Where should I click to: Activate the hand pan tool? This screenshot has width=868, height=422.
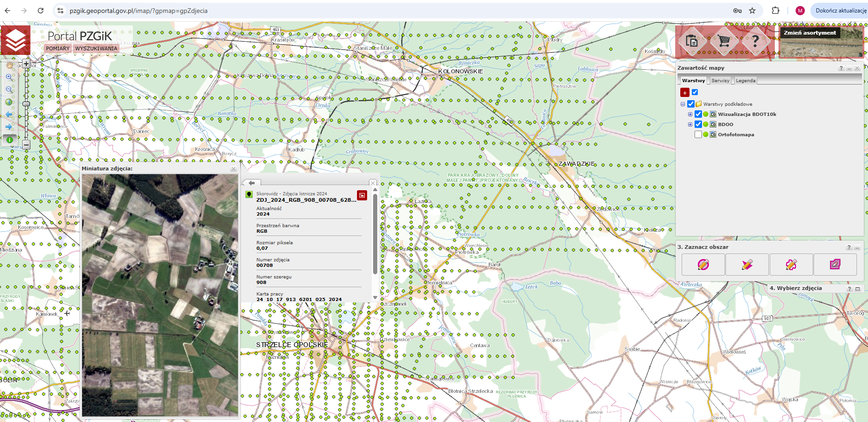[x=10, y=65]
